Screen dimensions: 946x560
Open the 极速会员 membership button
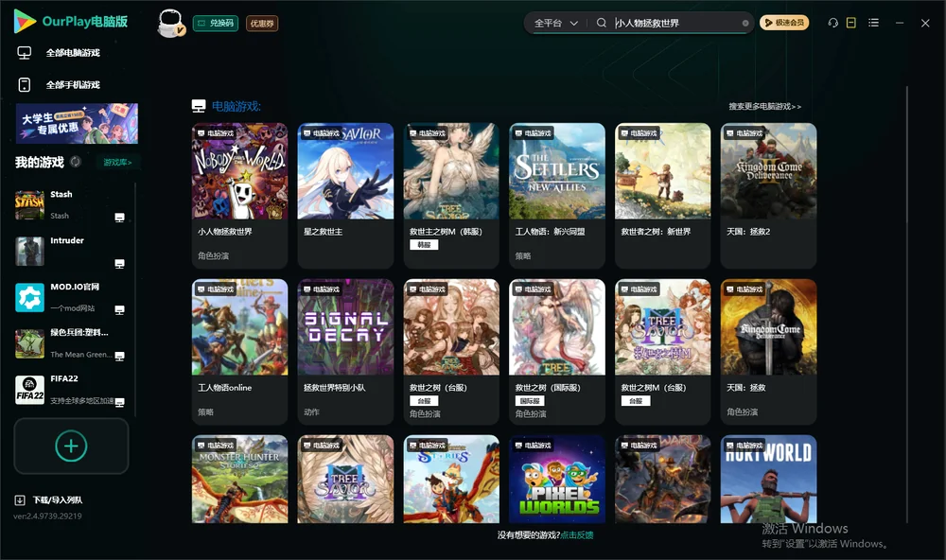[x=783, y=23]
